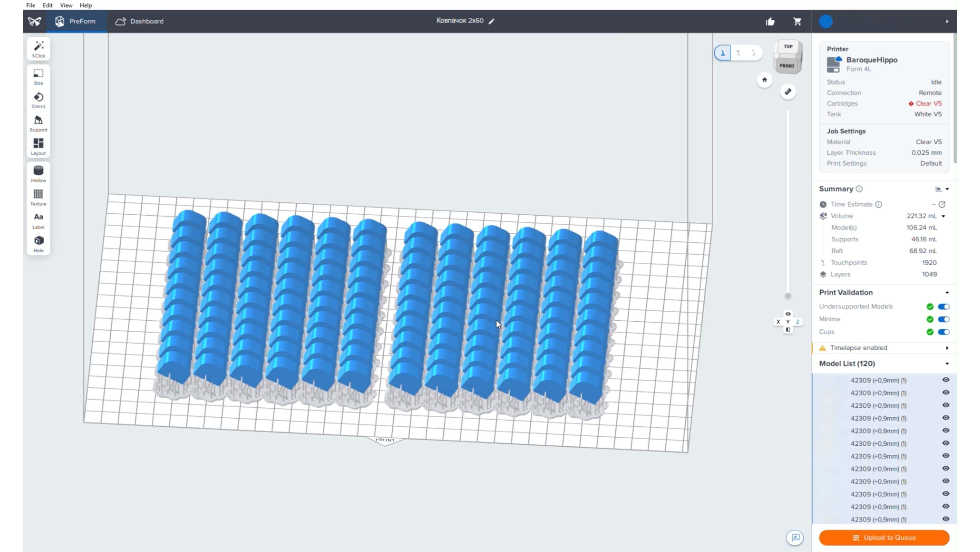Click the TOP face of view cube
The image size is (980, 552).
click(x=788, y=46)
